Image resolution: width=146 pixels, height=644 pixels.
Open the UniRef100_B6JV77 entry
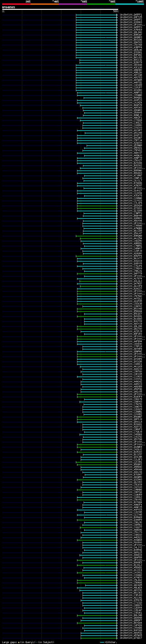point(131,259)
